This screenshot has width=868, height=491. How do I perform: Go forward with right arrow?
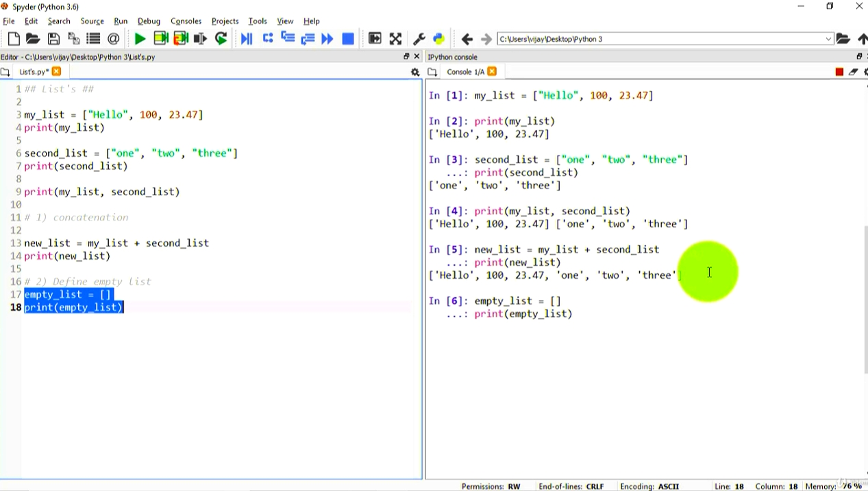click(x=486, y=39)
